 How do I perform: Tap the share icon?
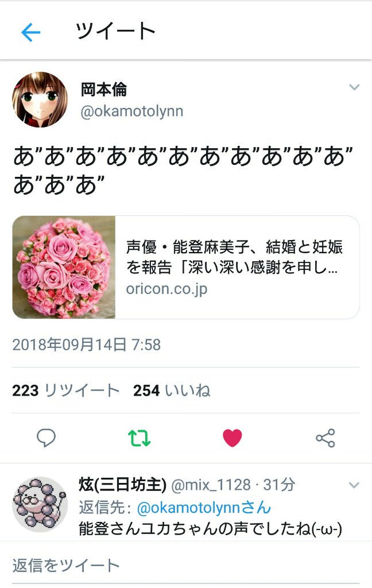(325, 438)
